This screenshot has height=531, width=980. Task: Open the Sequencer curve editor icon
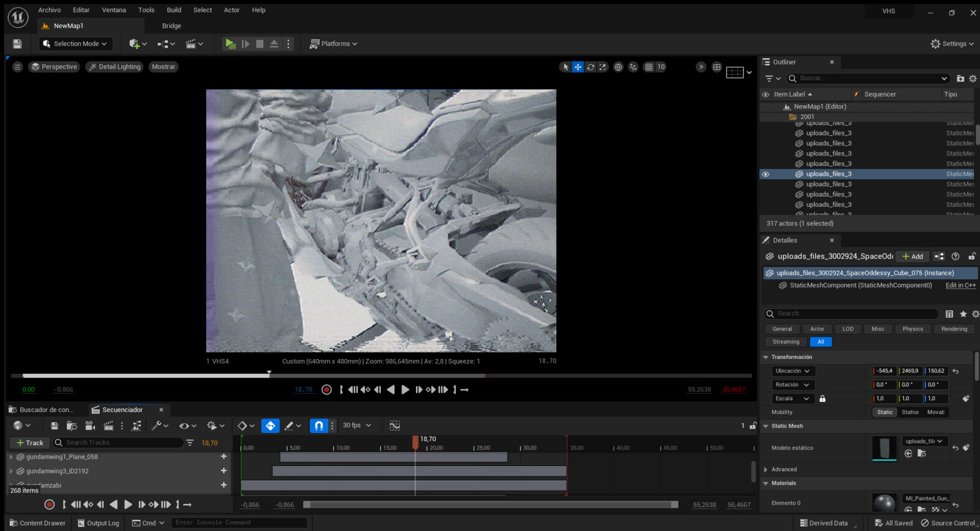click(394, 425)
